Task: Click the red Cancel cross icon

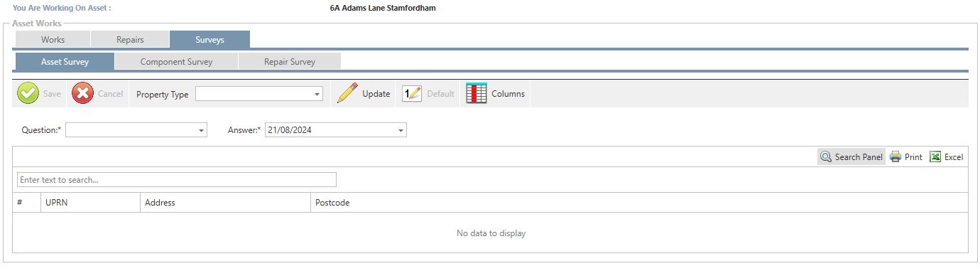Action: (82, 93)
